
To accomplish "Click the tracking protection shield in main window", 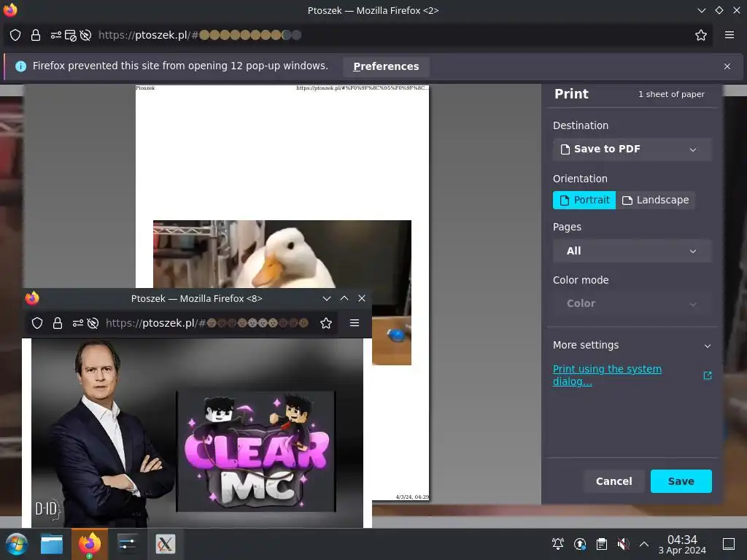I will (x=15, y=35).
